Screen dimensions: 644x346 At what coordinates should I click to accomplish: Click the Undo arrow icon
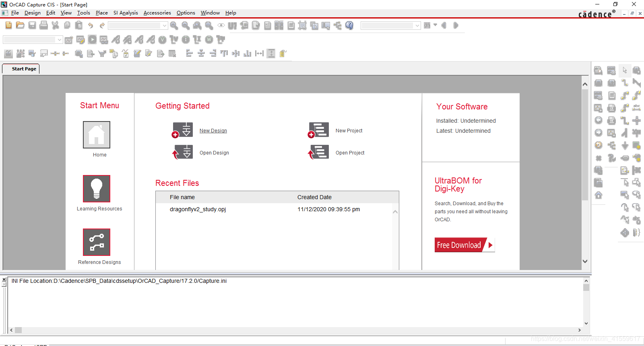(91, 25)
